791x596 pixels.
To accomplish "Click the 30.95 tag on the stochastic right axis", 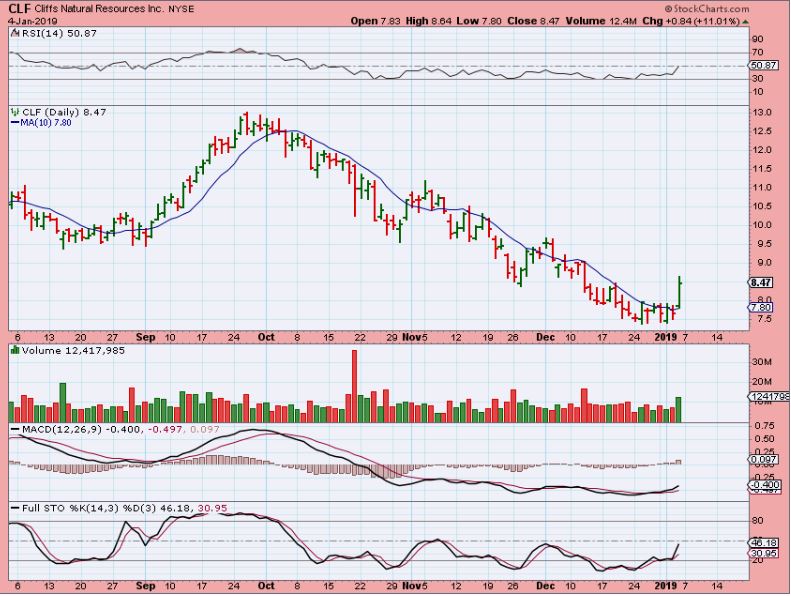I will click(765, 554).
